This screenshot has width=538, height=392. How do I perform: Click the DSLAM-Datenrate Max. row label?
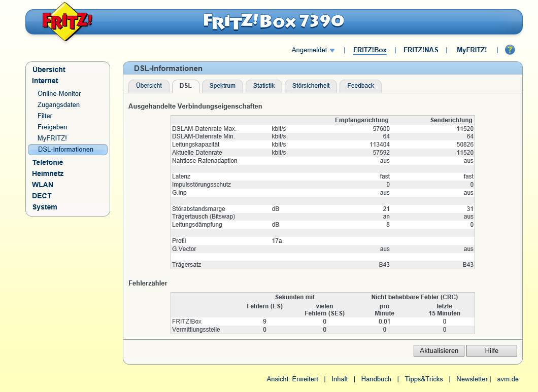point(204,129)
